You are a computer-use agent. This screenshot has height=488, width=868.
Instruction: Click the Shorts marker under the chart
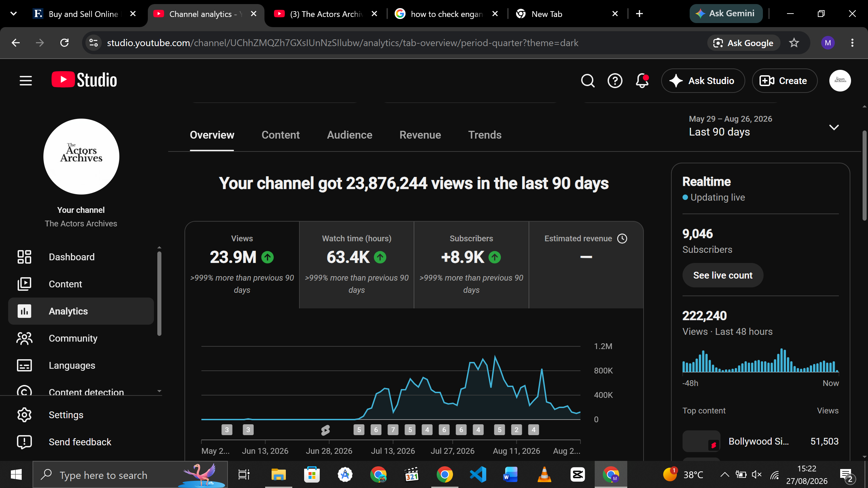325,430
